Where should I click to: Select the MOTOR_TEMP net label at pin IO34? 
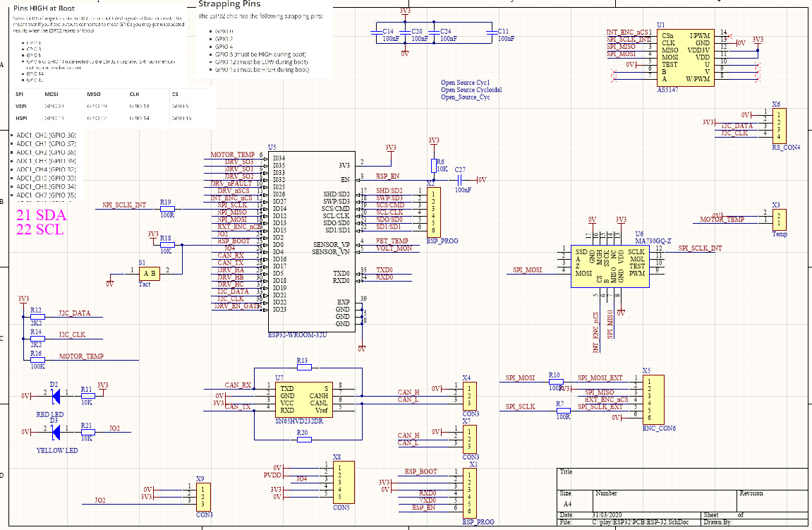[232, 155]
